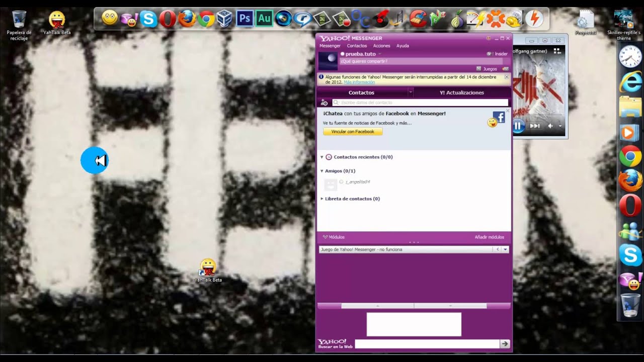Select the Papelera de reciclaje desktop icon

(19, 25)
